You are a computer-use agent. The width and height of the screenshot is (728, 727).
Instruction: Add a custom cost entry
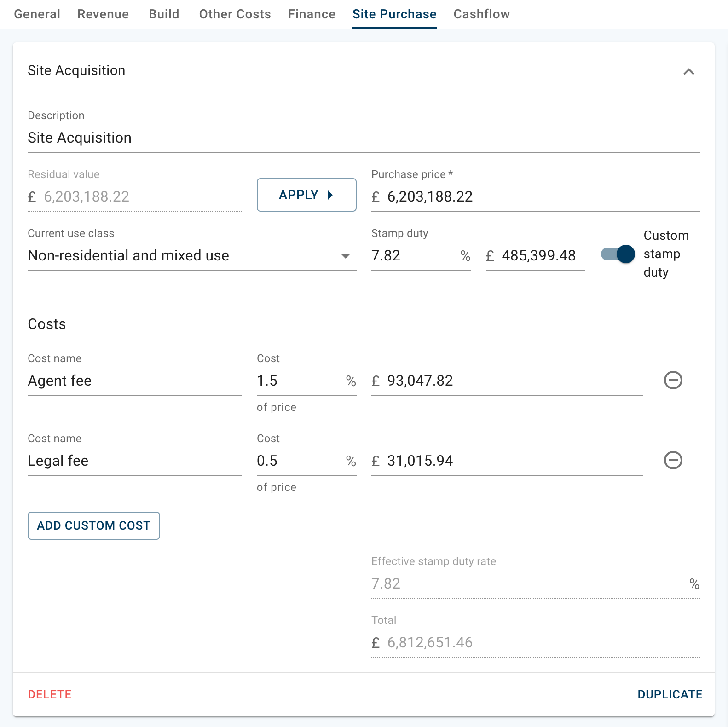pos(94,525)
